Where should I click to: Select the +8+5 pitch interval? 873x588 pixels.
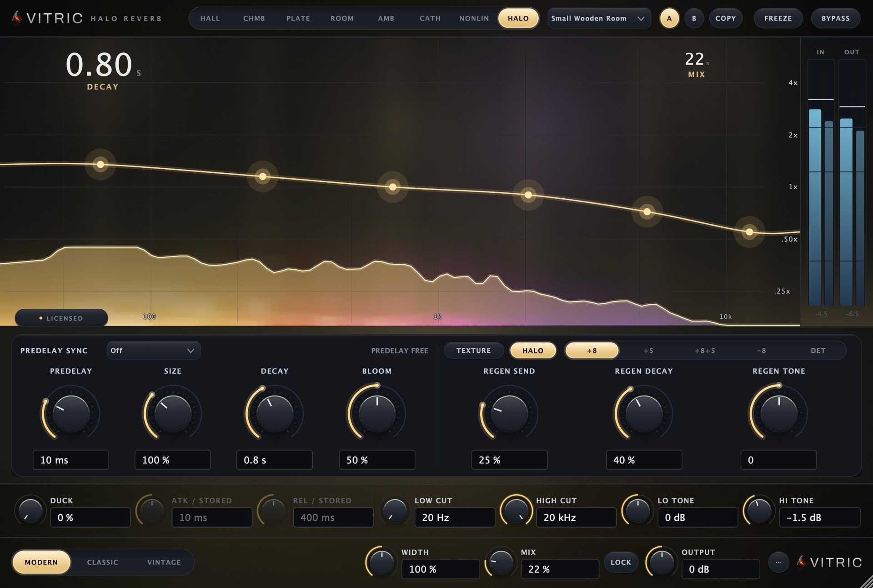pyautogui.click(x=705, y=351)
